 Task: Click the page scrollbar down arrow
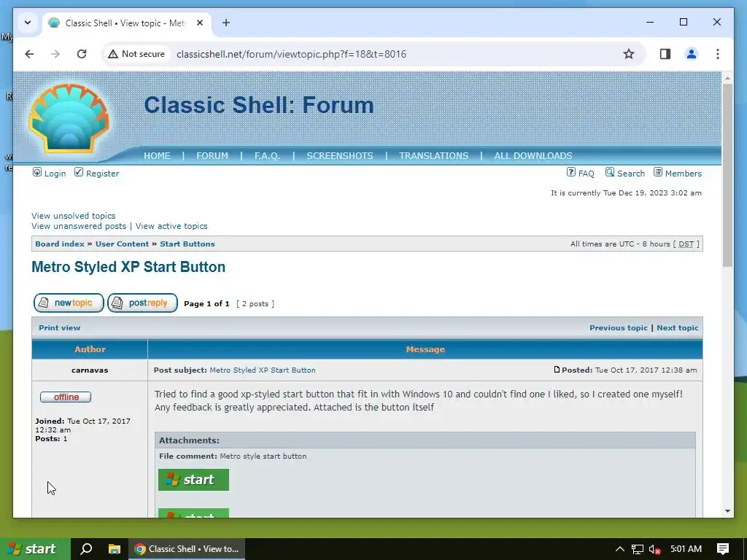[727, 511]
